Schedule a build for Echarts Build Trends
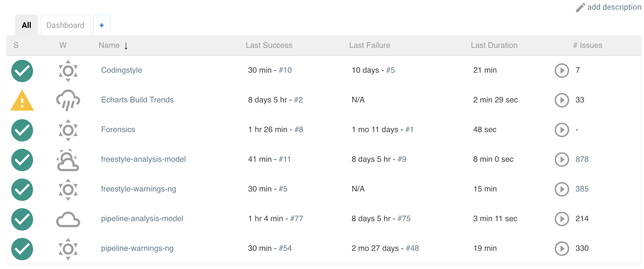 pos(562,100)
